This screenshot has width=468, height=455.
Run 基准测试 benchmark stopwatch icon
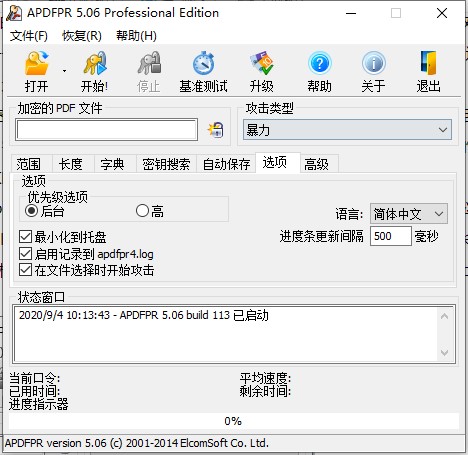pos(203,63)
